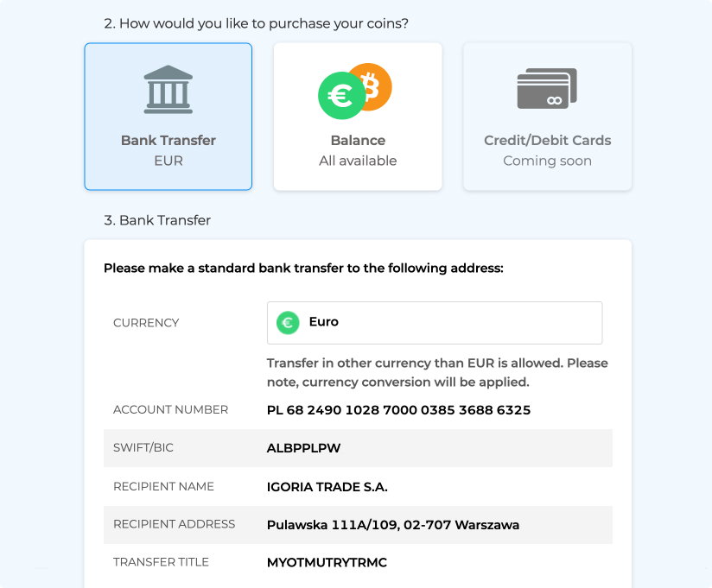712x588 pixels.
Task: Click the credit cards icon
Action: (x=547, y=88)
